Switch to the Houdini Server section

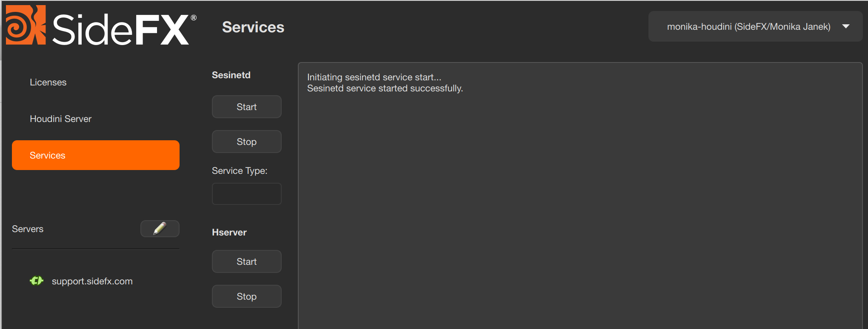(x=60, y=119)
